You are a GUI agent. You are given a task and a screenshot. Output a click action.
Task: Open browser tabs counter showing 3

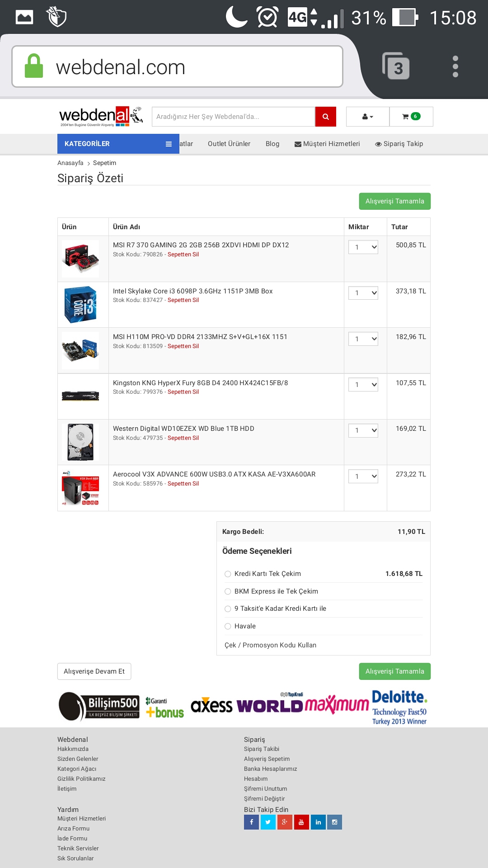[396, 66]
